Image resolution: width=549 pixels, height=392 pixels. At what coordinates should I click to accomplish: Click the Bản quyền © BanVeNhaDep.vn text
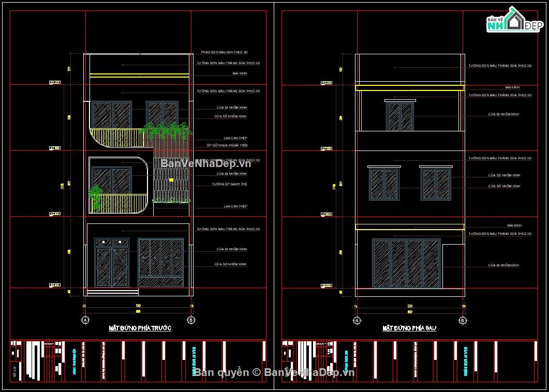coord(274,372)
